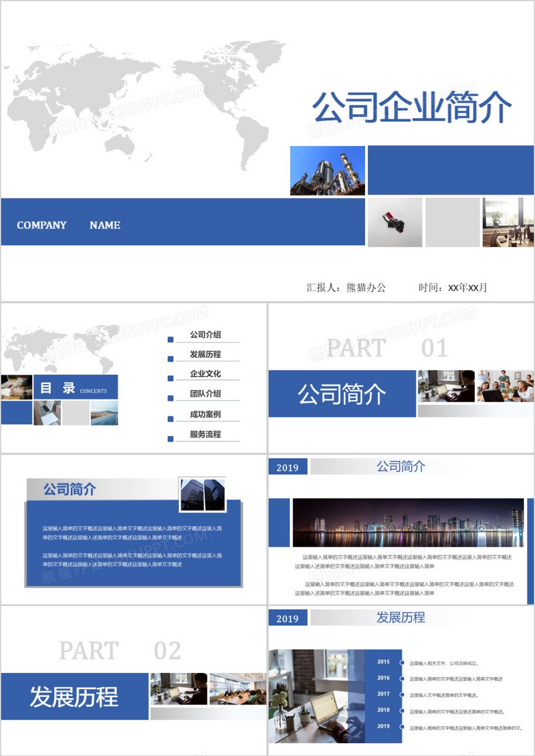Image resolution: width=535 pixels, height=756 pixels.
Task: Select the 2015 marker on the timeline
Action: tap(383, 662)
